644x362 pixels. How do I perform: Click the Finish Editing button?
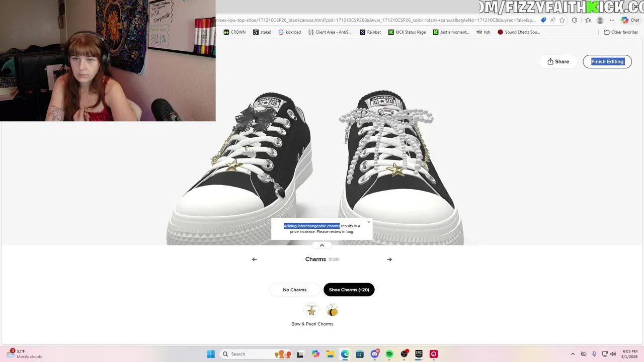(x=607, y=61)
